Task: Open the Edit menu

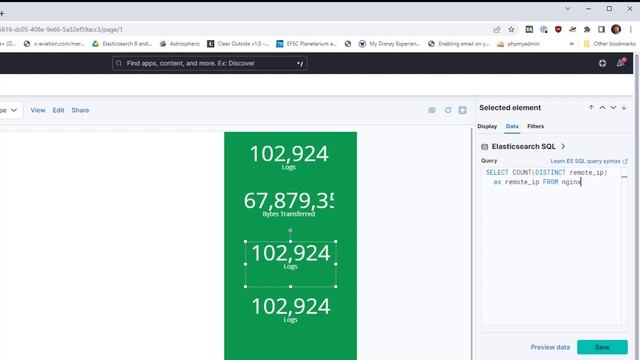Action: pyautogui.click(x=58, y=110)
